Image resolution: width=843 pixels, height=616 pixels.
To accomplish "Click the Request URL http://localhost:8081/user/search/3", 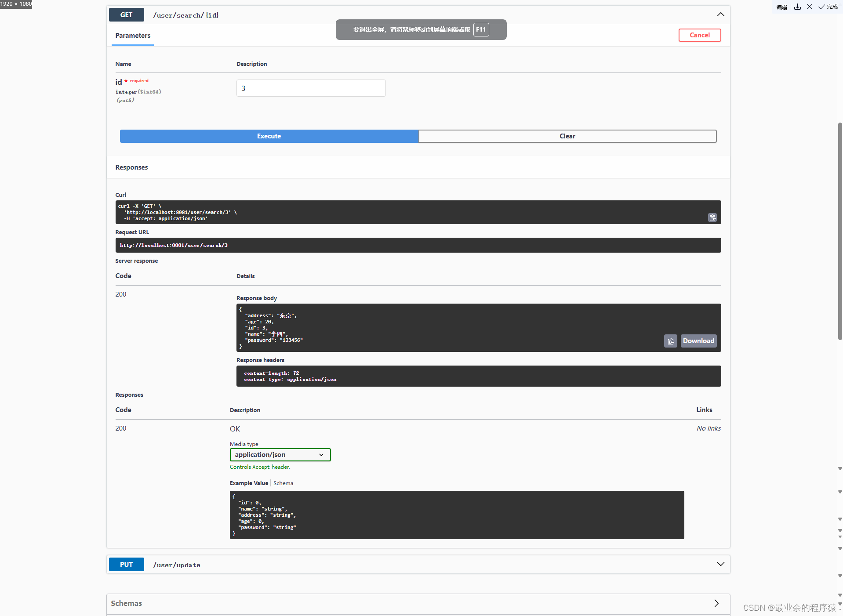I will pyautogui.click(x=174, y=245).
